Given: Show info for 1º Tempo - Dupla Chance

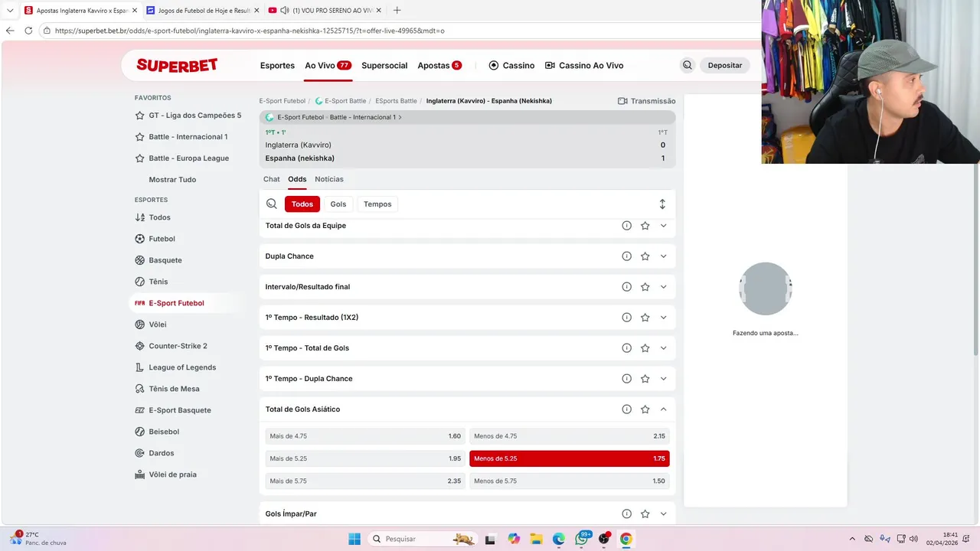Looking at the screenshot, I should 626,379.
